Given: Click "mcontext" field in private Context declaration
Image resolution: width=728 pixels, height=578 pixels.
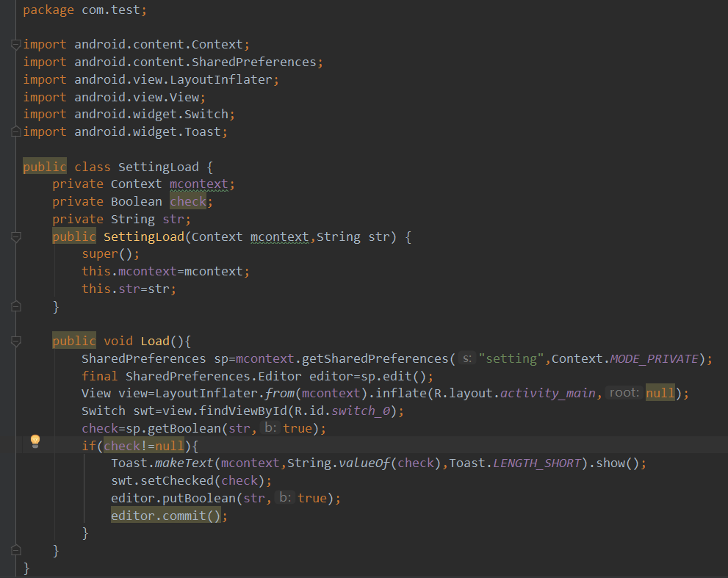Looking at the screenshot, I should tap(199, 184).
